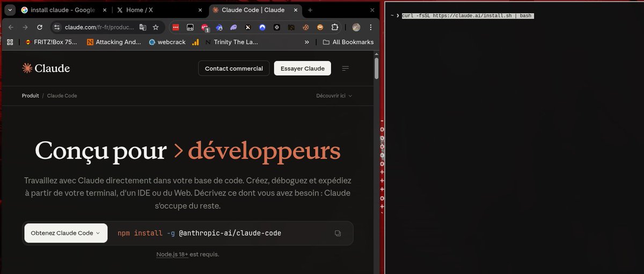Screen dimensions: 644x274
Task: View site information icon in address bar
Action: pyautogui.click(x=57, y=27)
